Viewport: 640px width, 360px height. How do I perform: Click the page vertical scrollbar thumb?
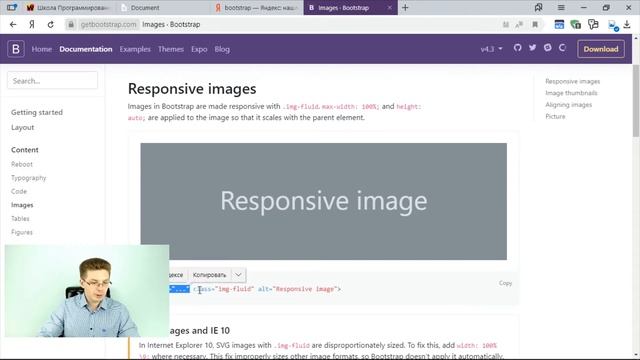point(636,100)
